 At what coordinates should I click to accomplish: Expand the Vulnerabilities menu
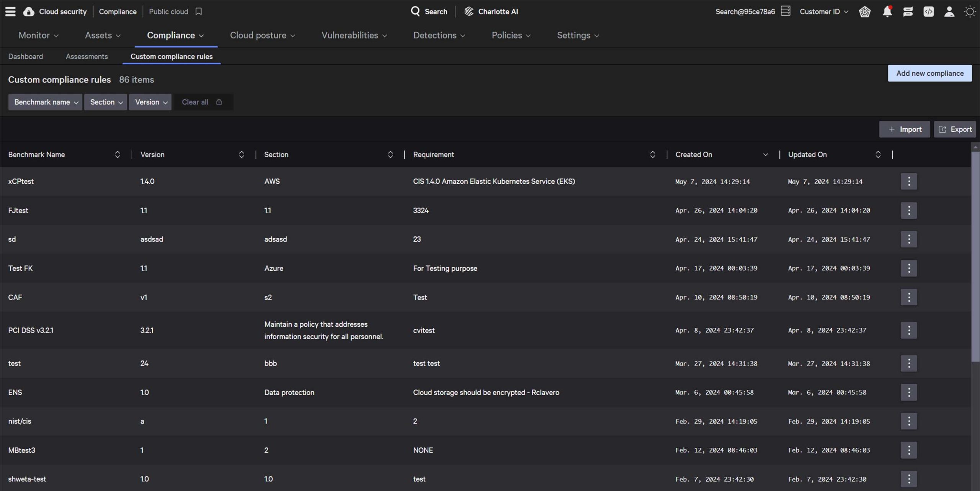point(354,35)
